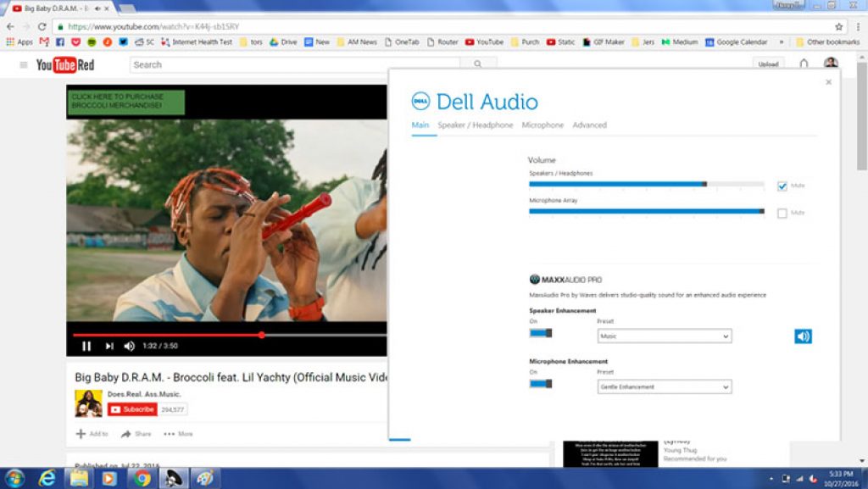Click the YouTube Upload button
Viewport: 868px width, 489px height.
tap(768, 64)
